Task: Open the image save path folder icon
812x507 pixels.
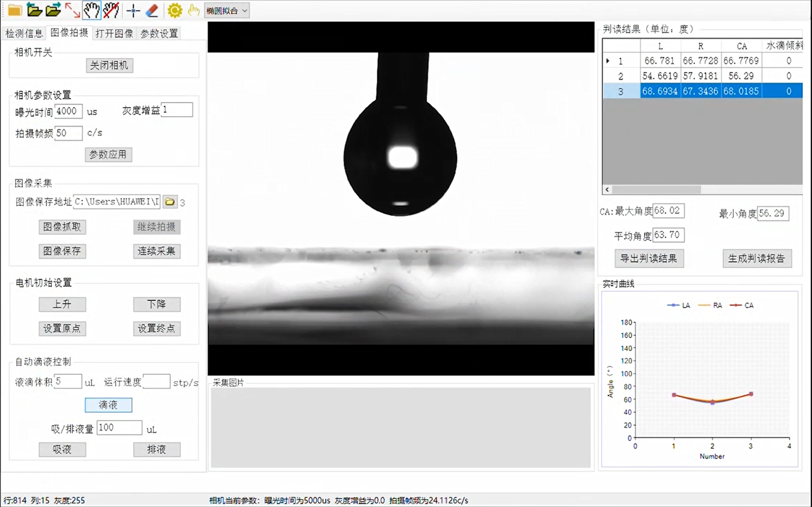Action: pyautogui.click(x=170, y=201)
